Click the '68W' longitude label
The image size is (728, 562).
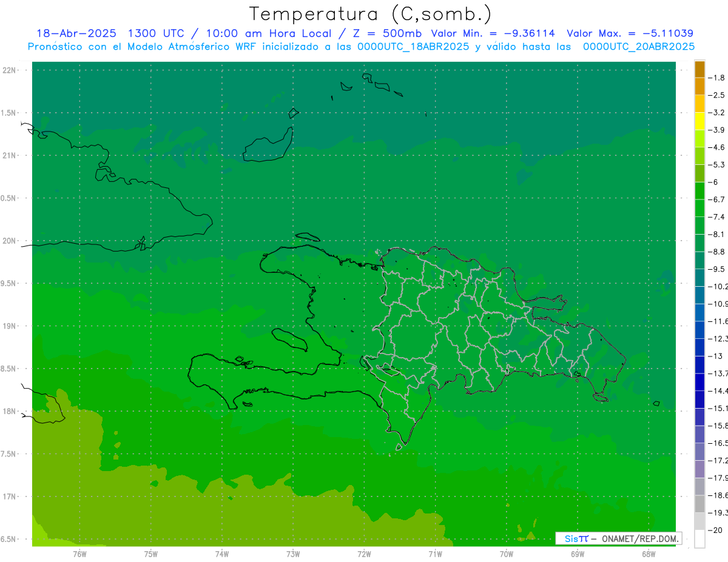pos(648,554)
